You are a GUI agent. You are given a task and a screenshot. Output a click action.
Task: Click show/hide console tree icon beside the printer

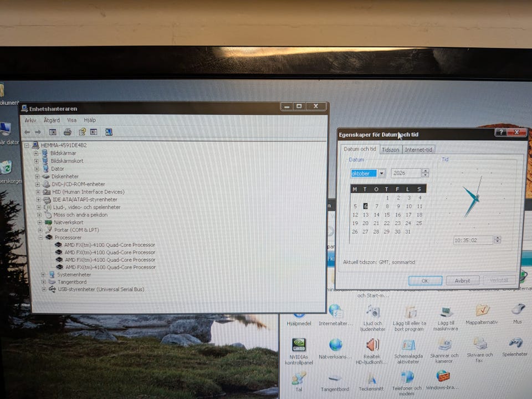click(x=53, y=132)
